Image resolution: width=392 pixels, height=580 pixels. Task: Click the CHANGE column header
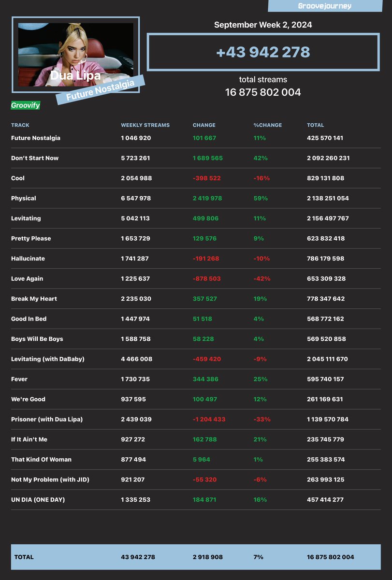pyautogui.click(x=204, y=125)
